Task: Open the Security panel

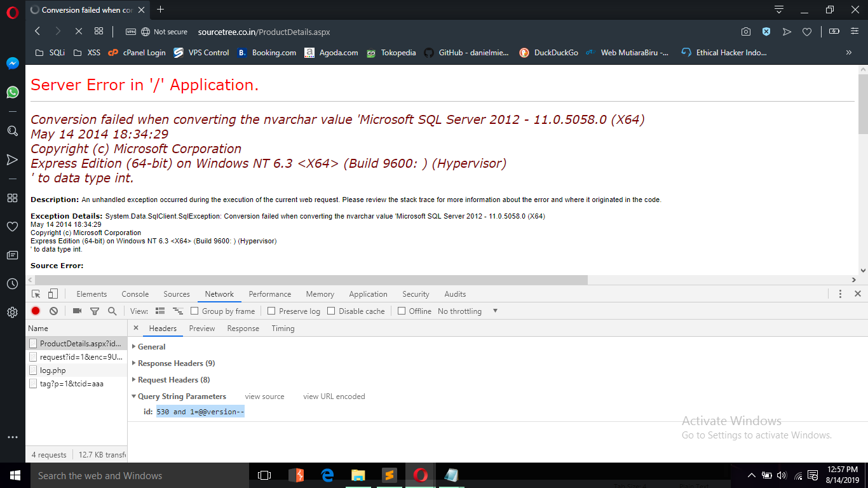Action: click(x=416, y=294)
